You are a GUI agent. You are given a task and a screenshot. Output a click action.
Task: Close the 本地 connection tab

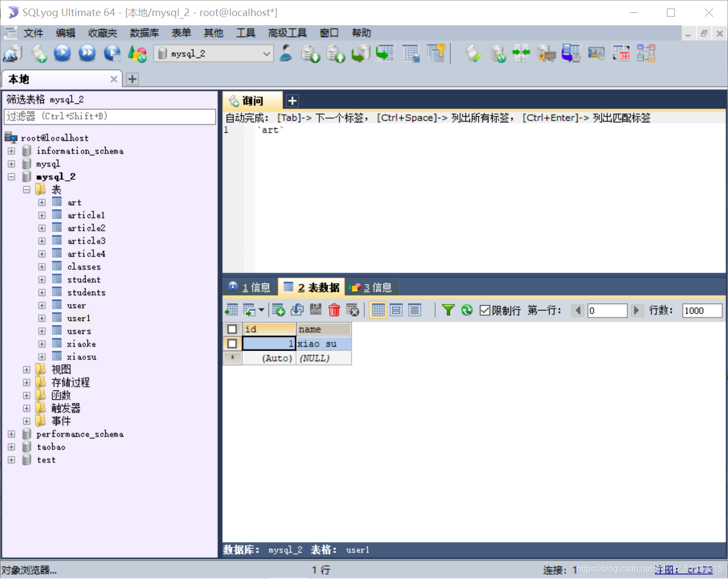coord(114,79)
